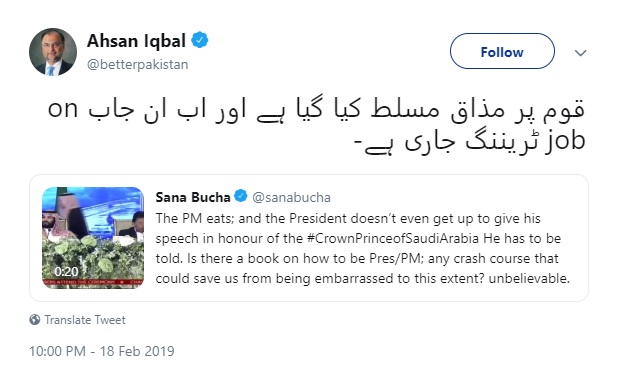The image size is (625, 373).
Task: Follow the Ahsan Iqbal account
Action: pos(502,51)
